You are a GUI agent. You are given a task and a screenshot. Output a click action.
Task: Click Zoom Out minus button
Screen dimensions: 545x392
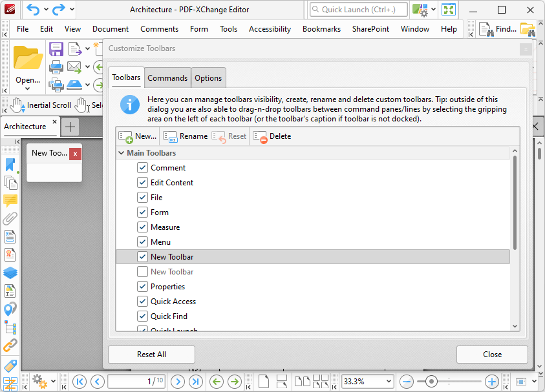(406, 382)
